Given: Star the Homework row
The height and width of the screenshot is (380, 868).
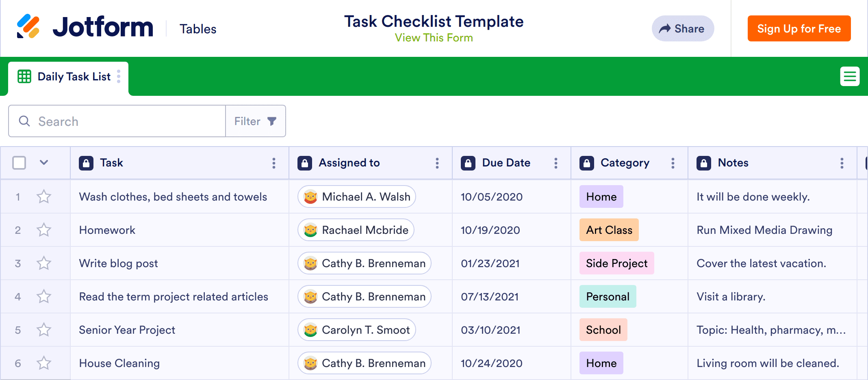Looking at the screenshot, I should click(x=44, y=230).
